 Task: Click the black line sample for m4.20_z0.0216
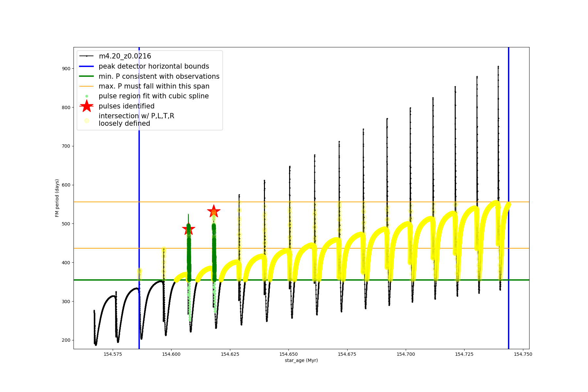pyautogui.click(x=87, y=56)
